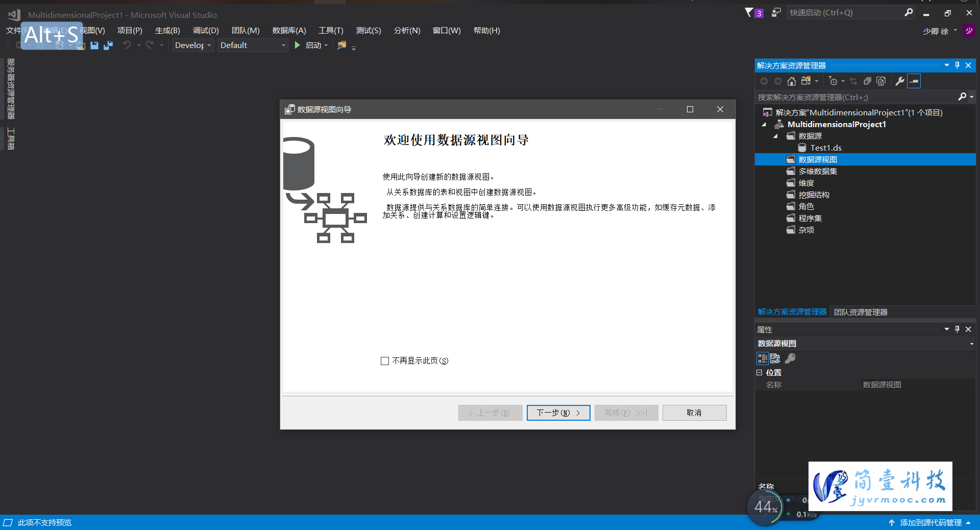Collapse the 数据源 folder node
980x530 pixels.
click(x=775, y=136)
